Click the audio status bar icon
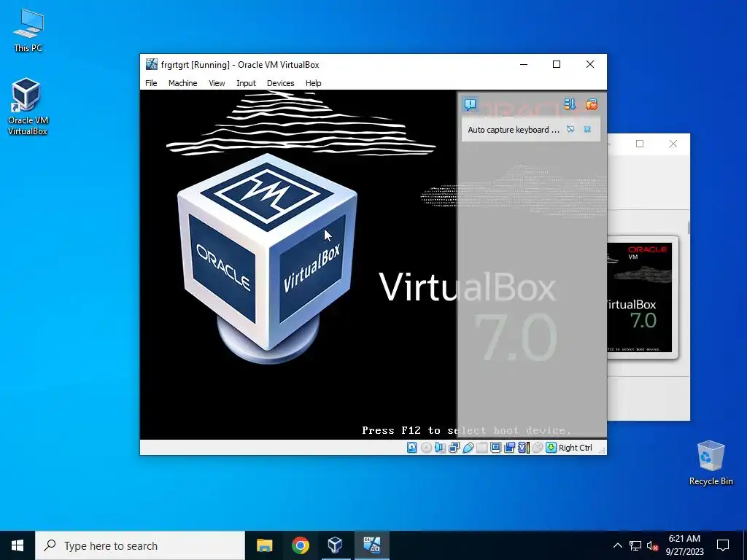 click(440, 448)
